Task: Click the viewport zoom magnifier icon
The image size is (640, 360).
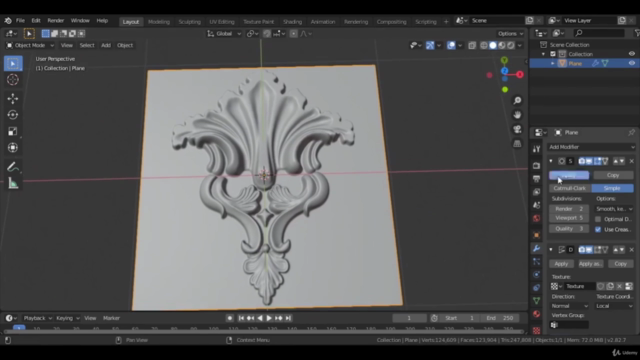Action: click(x=517, y=100)
